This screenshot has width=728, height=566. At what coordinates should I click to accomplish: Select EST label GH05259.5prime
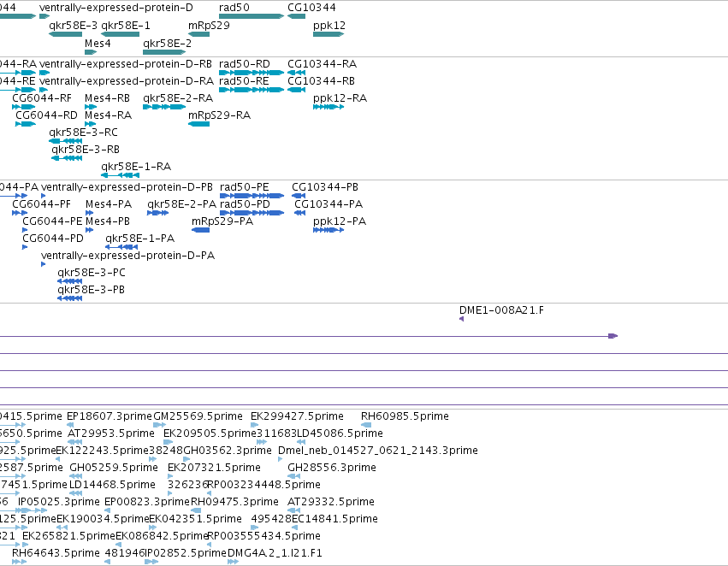coord(114,468)
